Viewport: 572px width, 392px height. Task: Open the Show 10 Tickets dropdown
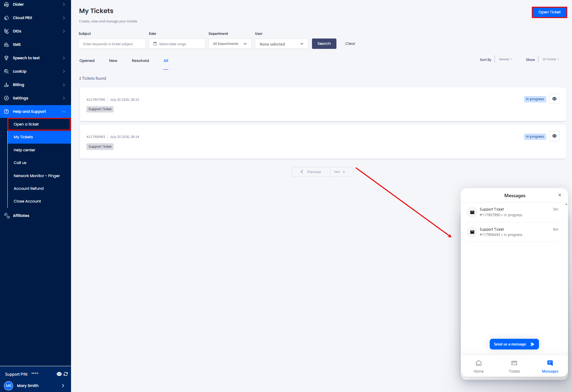[x=551, y=59]
